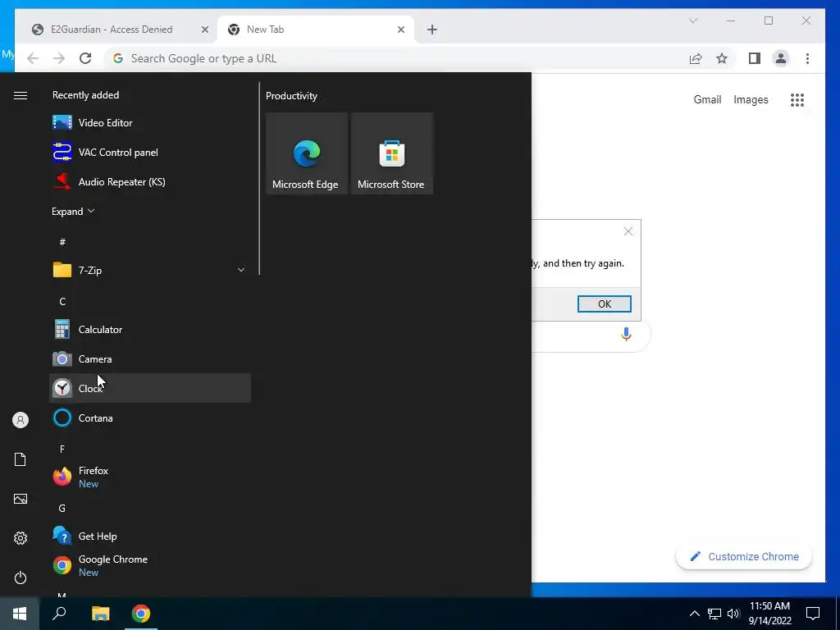Focus the Chrome address bar

[x=396, y=58]
